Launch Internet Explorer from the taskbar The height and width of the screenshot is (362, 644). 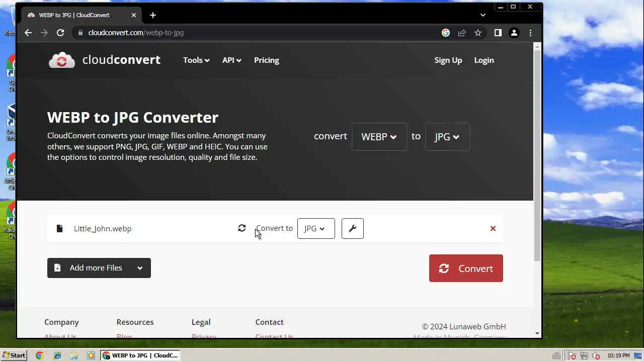(57, 355)
